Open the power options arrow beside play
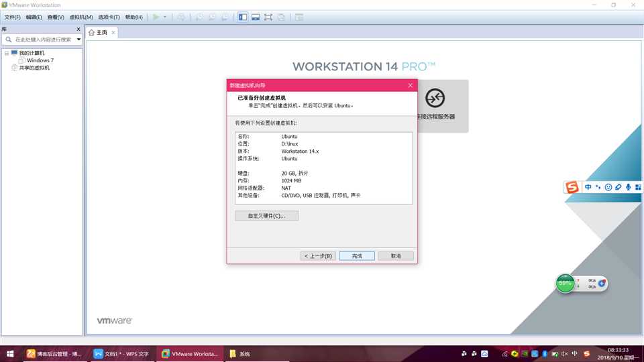The image size is (644, 362). (165, 17)
